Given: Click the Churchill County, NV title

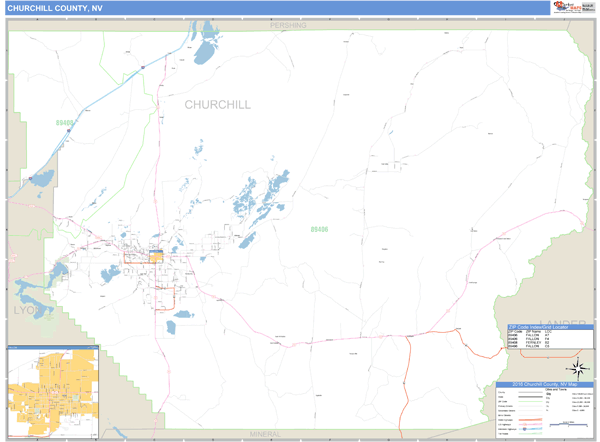Looking at the screenshot, I should coord(56,8).
